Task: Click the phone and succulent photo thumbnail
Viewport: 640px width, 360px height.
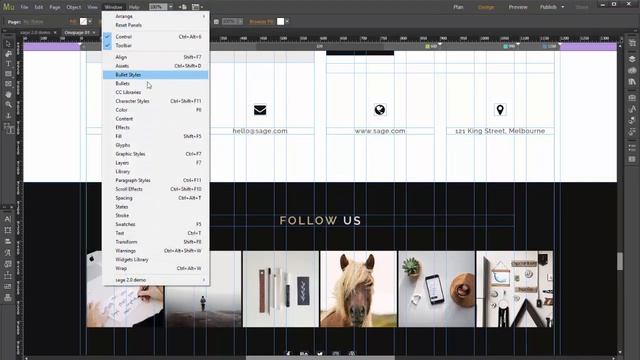Action: (x=436, y=289)
